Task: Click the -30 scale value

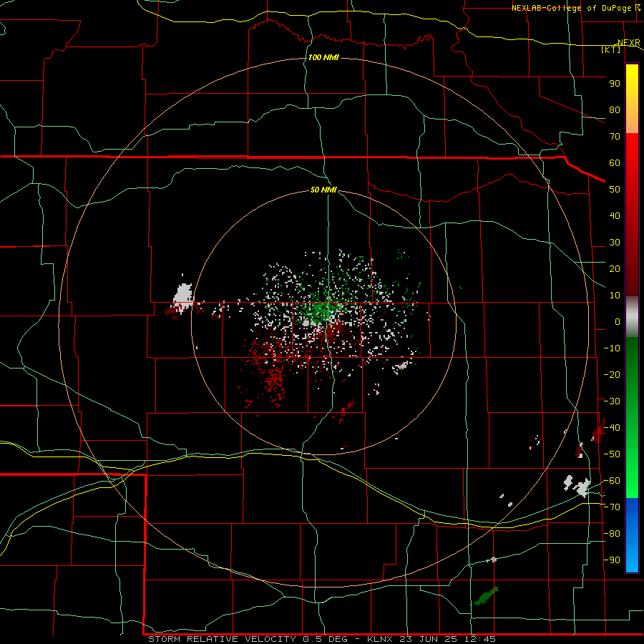Action: 612,401
